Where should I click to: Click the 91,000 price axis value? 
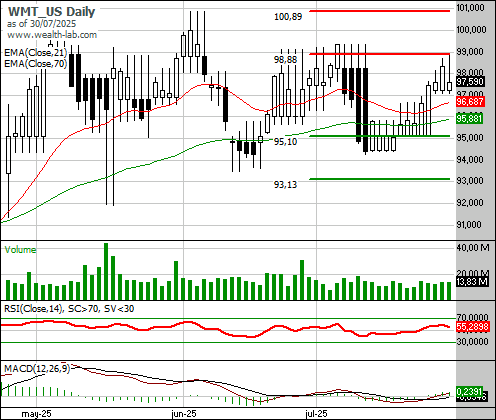click(x=469, y=225)
